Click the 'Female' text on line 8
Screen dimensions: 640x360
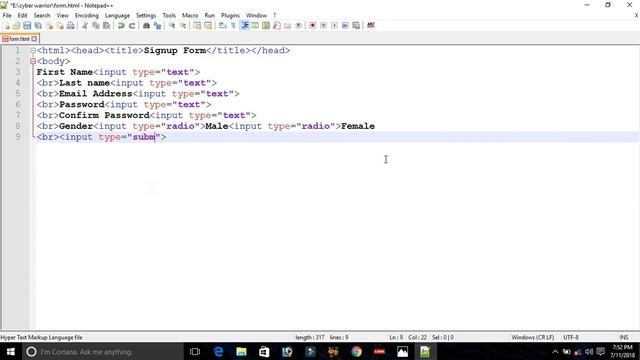click(x=358, y=126)
